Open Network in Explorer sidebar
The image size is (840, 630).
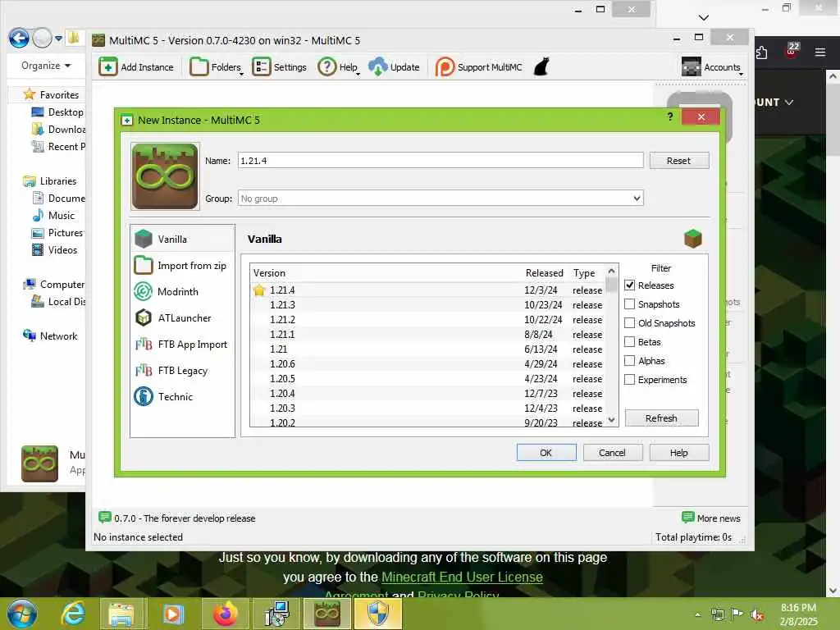[x=50, y=336]
